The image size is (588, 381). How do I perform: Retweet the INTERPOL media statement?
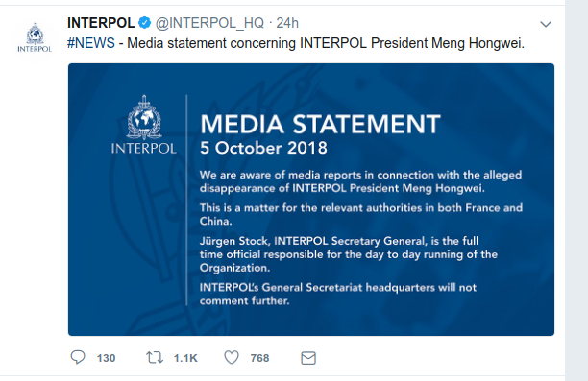155,357
